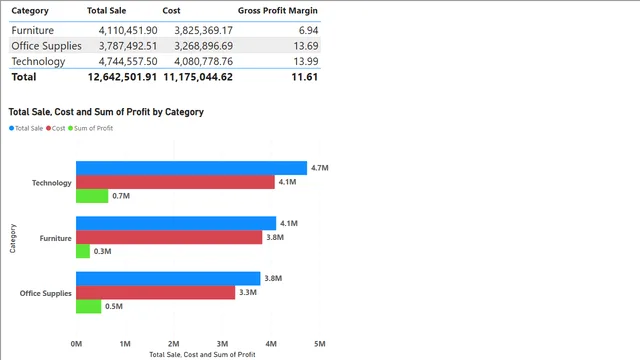Click the 4.7M data label

coord(320,168)
